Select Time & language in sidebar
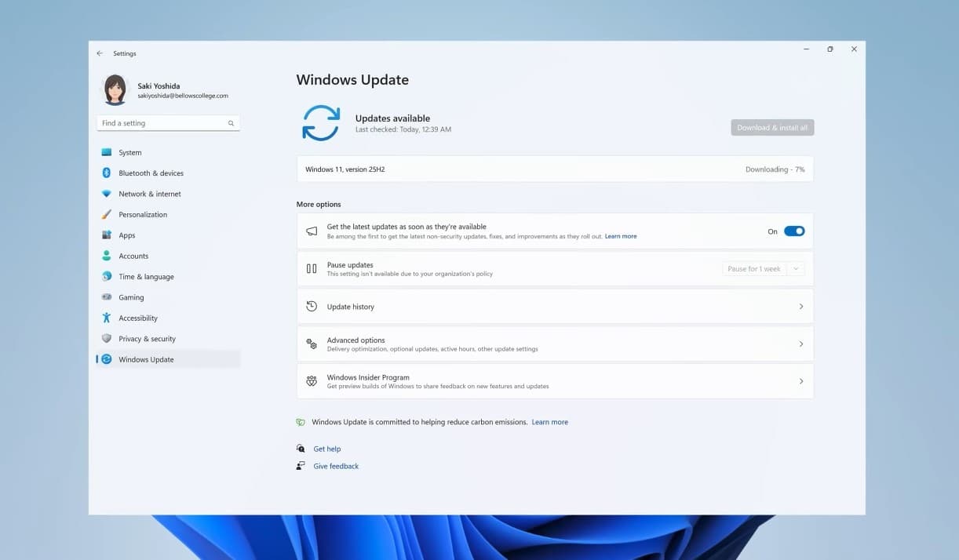 tap(146, 277)
